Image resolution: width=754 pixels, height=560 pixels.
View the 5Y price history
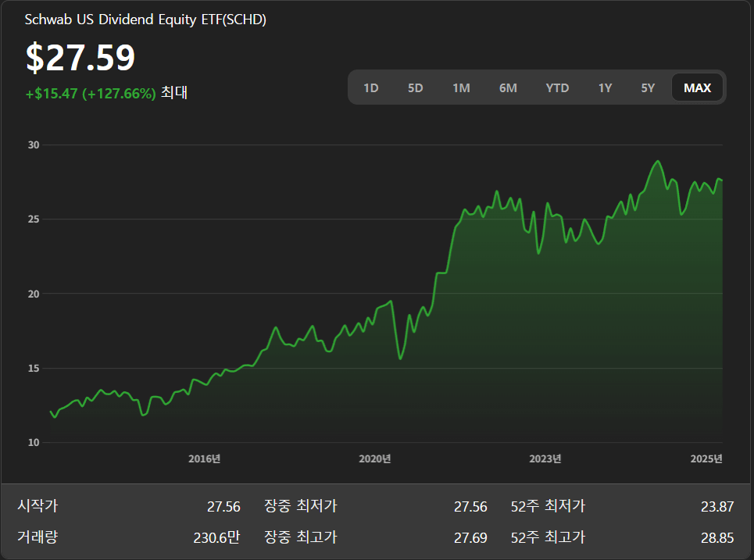648,88
